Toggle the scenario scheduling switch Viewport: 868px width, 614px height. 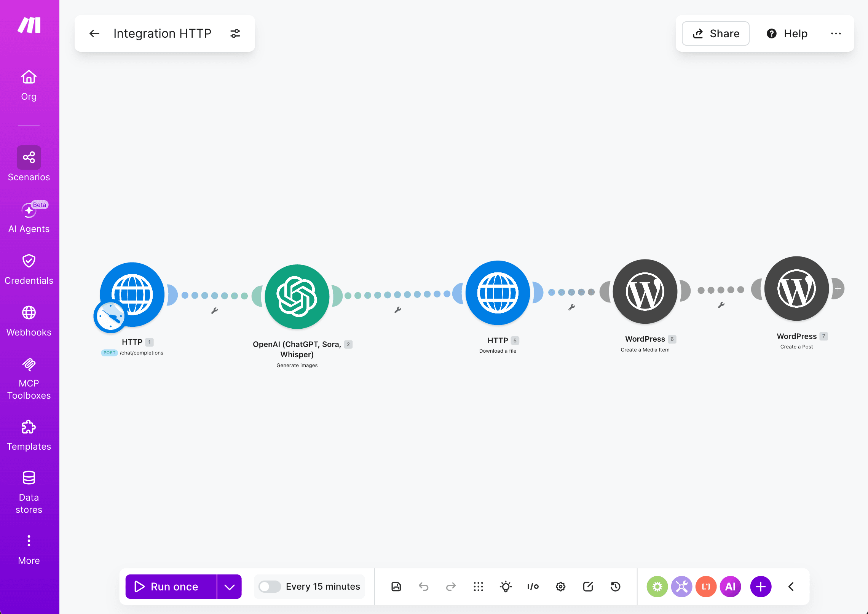click(x=270, y=587)
